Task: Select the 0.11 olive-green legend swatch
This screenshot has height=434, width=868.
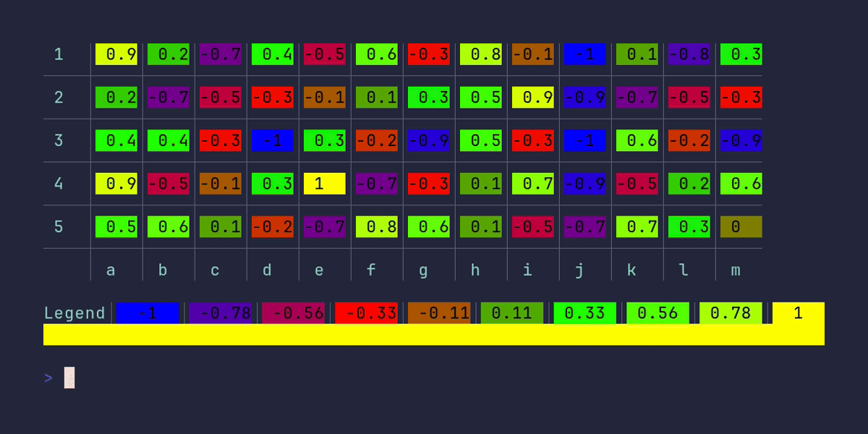Action: click(x=512, y=313)
